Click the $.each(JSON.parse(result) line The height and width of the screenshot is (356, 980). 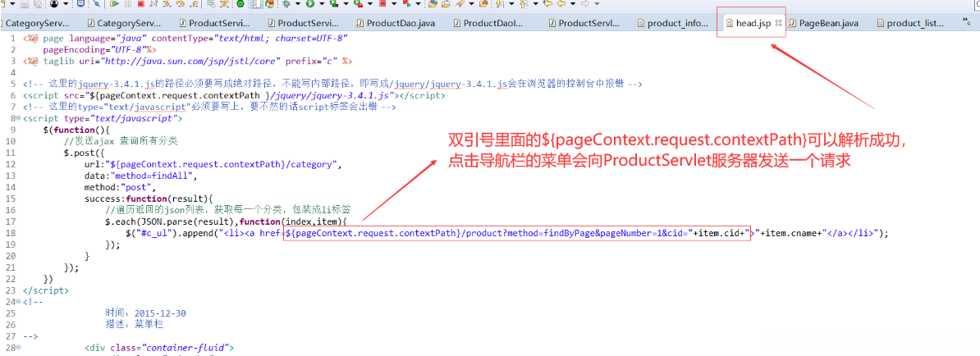[225, 221]
